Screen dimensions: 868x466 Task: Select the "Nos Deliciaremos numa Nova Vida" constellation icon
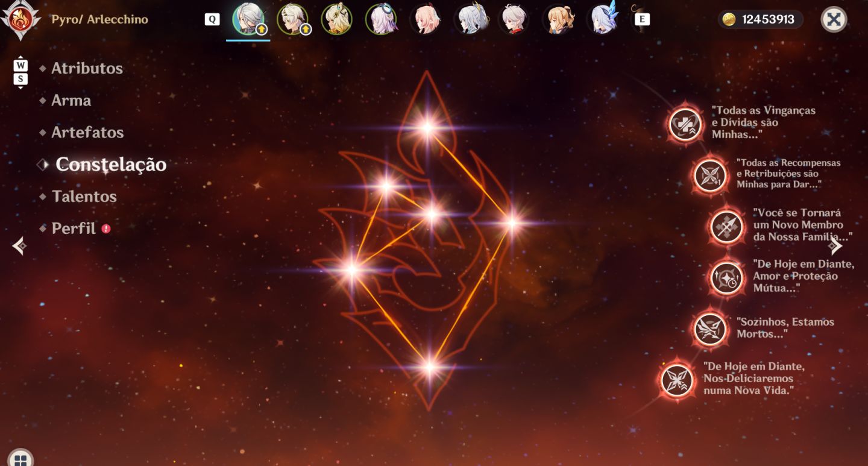pos(678,380)
